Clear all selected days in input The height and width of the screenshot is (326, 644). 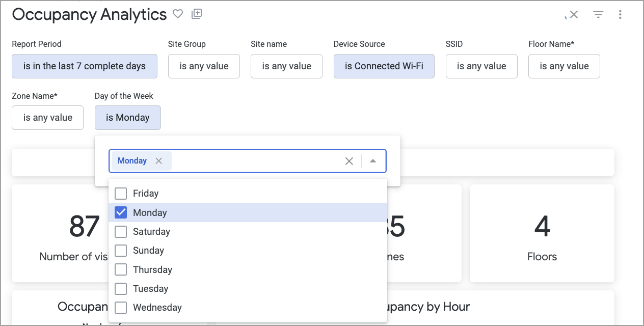(349, 161)
